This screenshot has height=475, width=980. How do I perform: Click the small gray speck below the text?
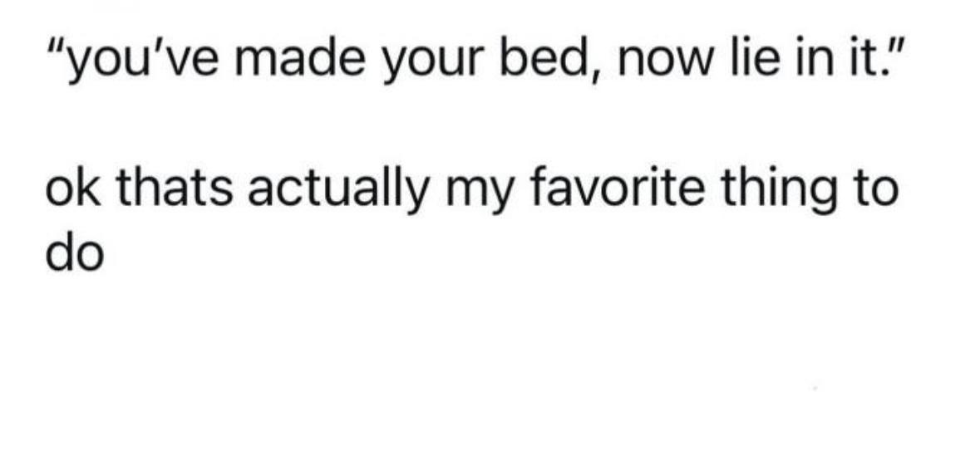815,389
